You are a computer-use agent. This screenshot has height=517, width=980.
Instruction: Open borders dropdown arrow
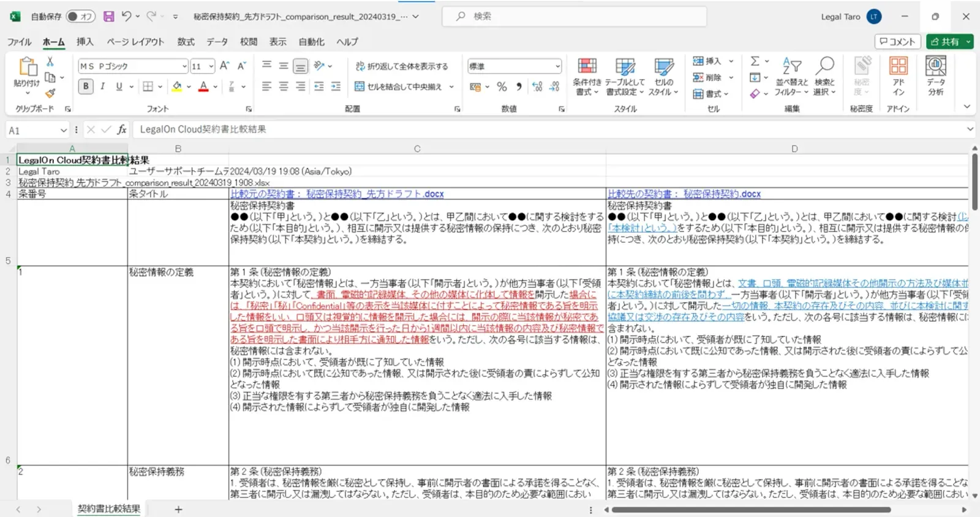(x=160, y=87)
